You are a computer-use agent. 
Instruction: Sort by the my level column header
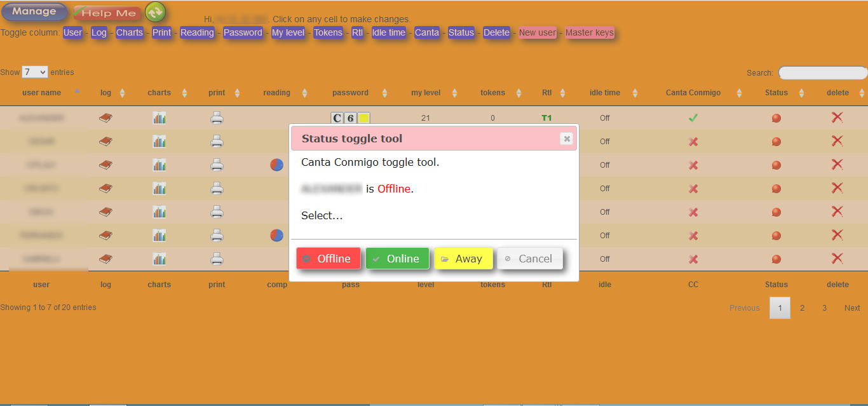point(426,93)
